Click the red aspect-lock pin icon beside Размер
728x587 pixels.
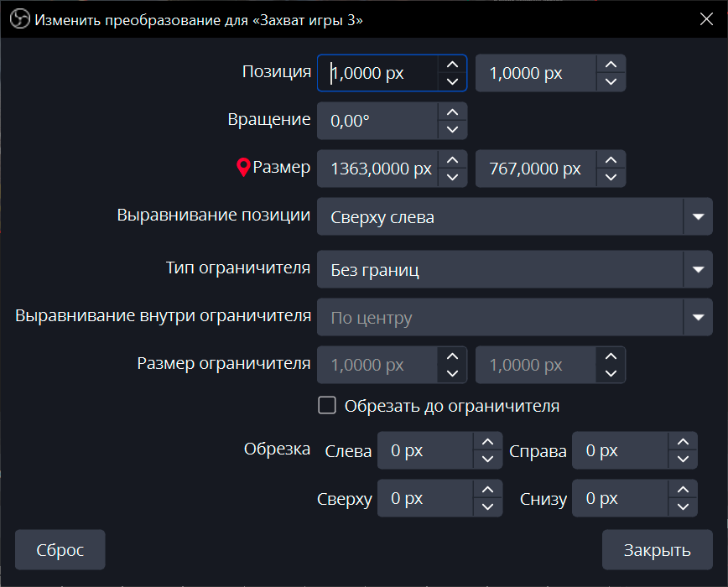click(243, 168)
